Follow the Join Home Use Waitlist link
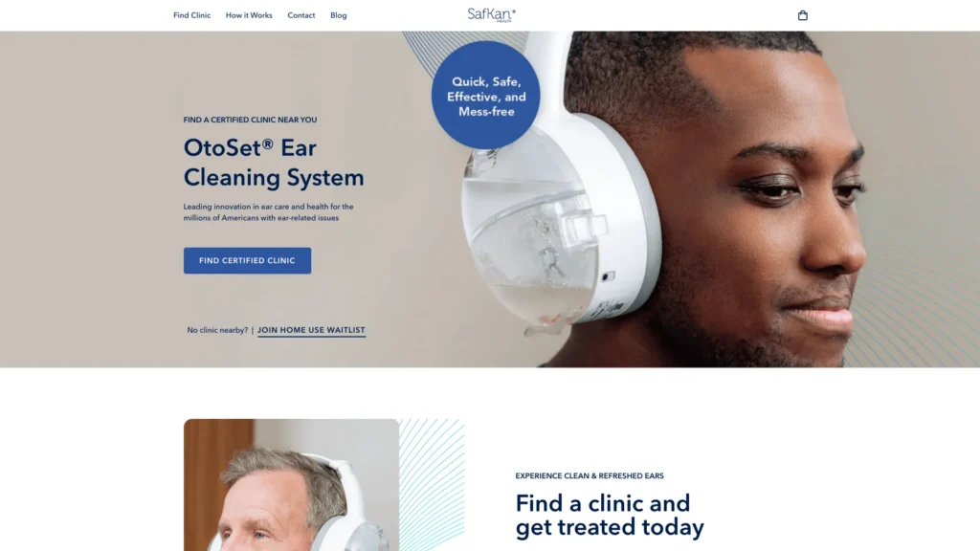Image resolution: width=980 pixels, height=551 pixels. pyautogui.click(x=311, y=330)
